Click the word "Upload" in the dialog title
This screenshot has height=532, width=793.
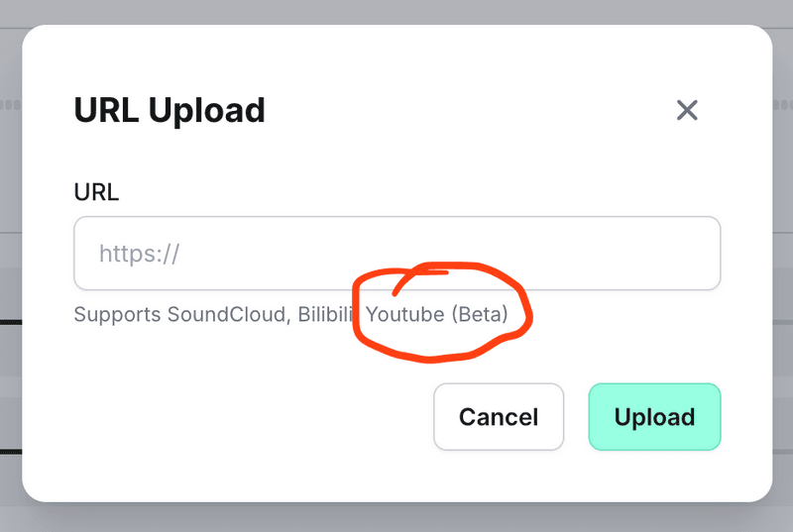pyautogui.click(x=206, y=111)
